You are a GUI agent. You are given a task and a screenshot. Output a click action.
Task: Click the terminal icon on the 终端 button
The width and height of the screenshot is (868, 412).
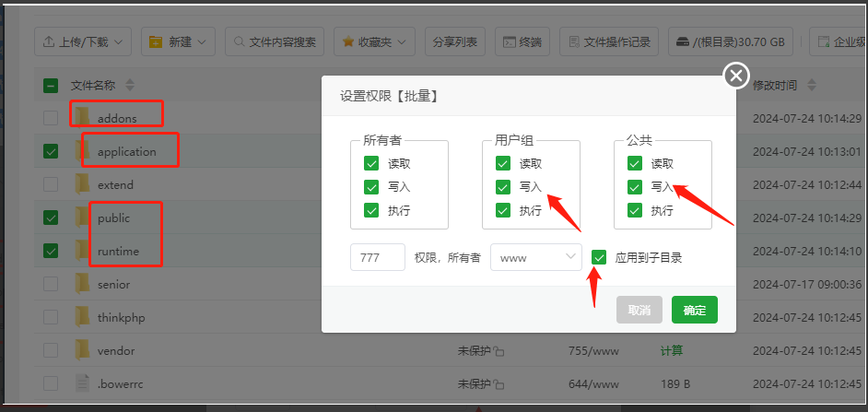pyautogui.click(x=509, y=42)
